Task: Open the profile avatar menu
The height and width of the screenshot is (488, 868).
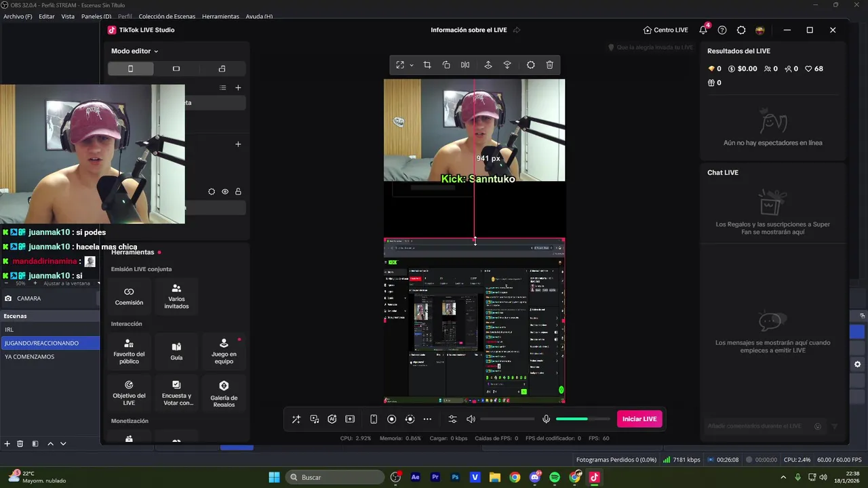Action: (760, 30)
